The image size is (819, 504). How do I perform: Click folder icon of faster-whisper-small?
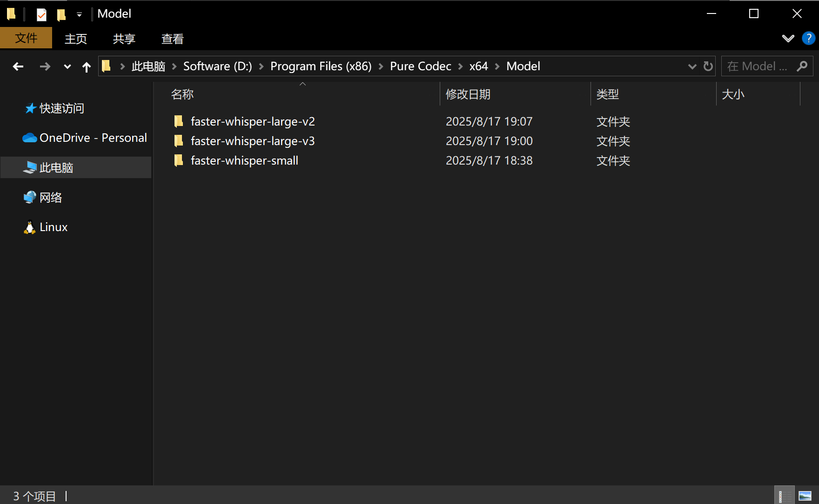click(179, 160)
